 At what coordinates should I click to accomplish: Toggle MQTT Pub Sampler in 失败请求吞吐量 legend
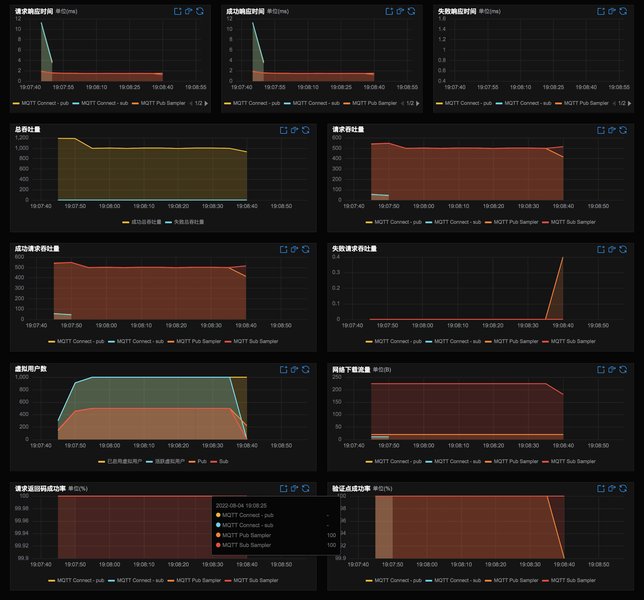511,341
